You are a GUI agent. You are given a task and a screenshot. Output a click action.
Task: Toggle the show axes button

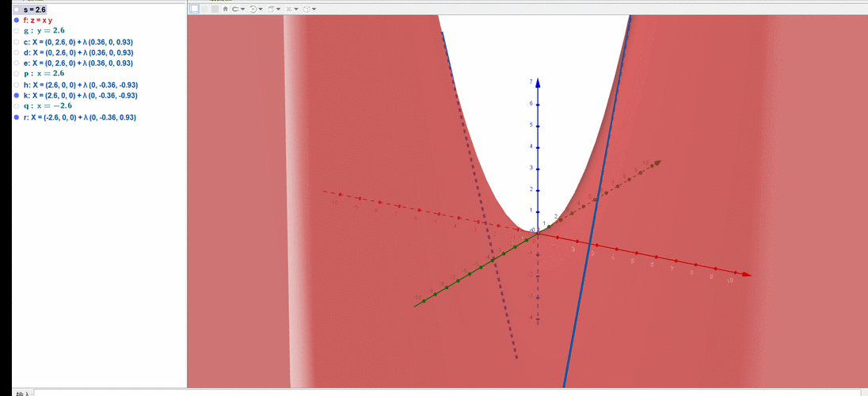194,10
